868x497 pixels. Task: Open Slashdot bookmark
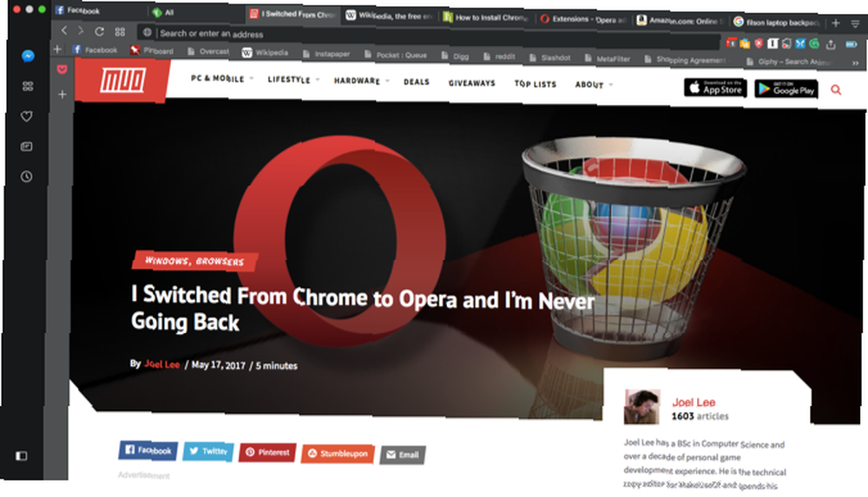[x=549, y=57]
